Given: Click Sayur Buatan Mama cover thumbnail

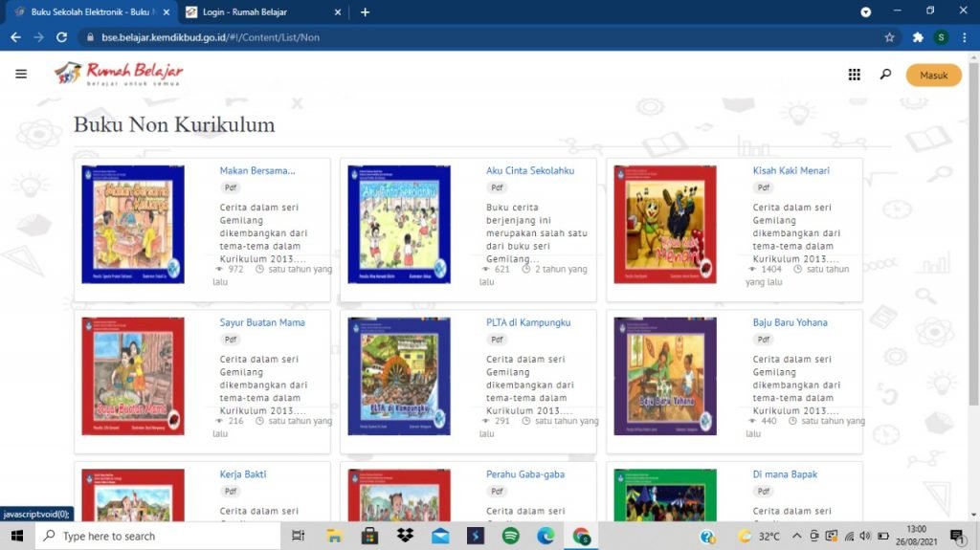Looking at the screenshot, I should click(x=133, y=376).
